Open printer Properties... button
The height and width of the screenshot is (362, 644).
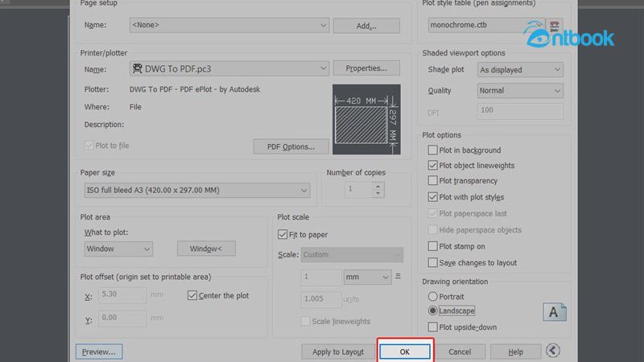(x=366, y=68)
